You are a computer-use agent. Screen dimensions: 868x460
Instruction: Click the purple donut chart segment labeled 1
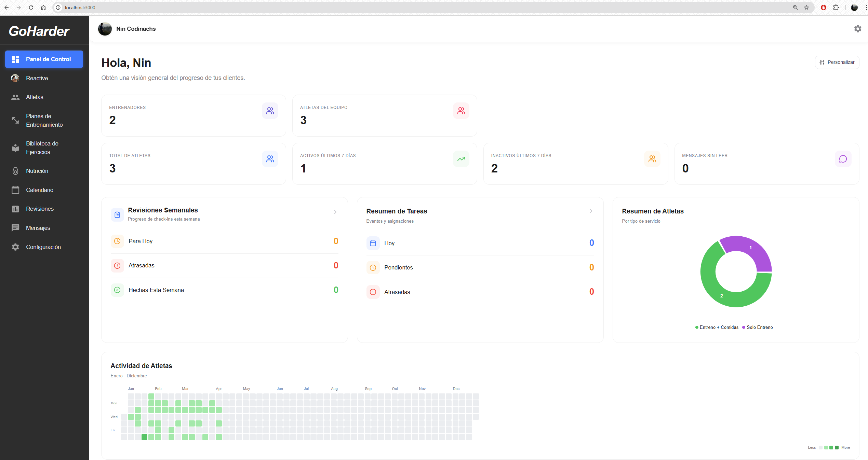point(751,248)
